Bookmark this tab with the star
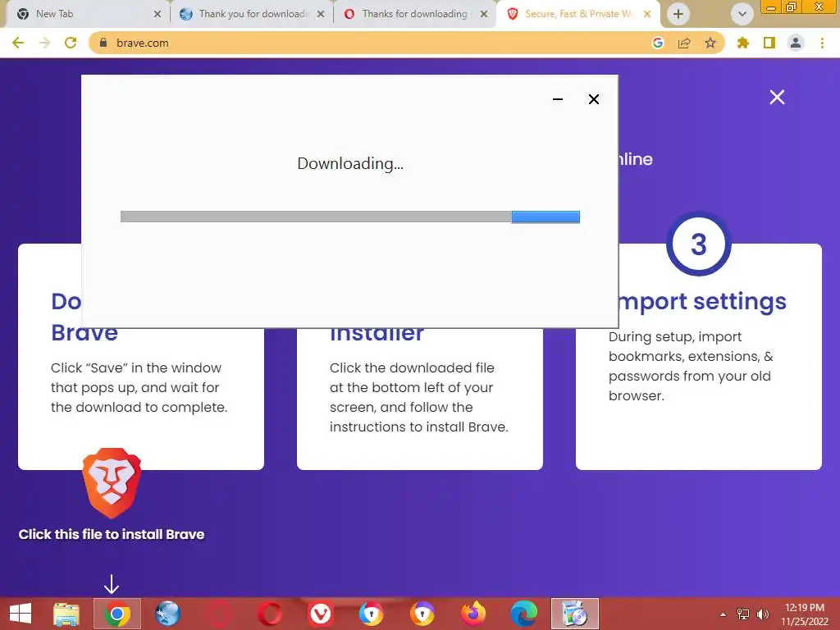This screenshot has width=840, height=630. click(710, 43)
